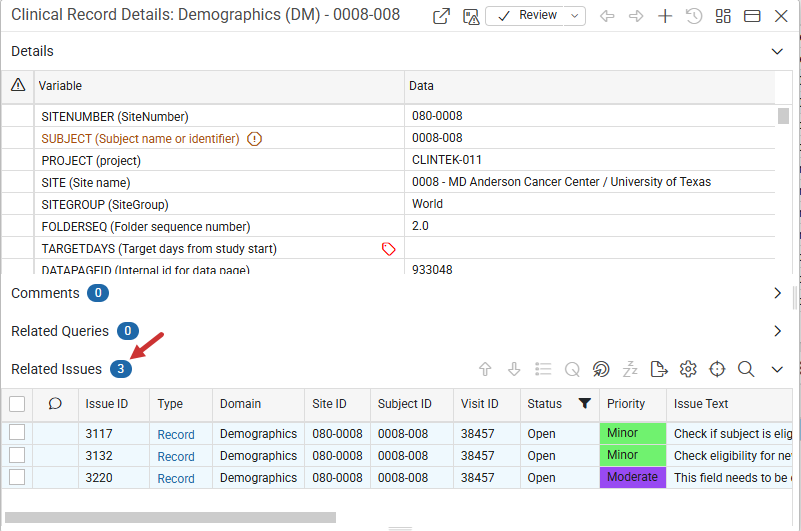Viewport: 801px width, 531px height.
Task: Click the SUBJECT alert circle icon
Action: pos(254,139)
